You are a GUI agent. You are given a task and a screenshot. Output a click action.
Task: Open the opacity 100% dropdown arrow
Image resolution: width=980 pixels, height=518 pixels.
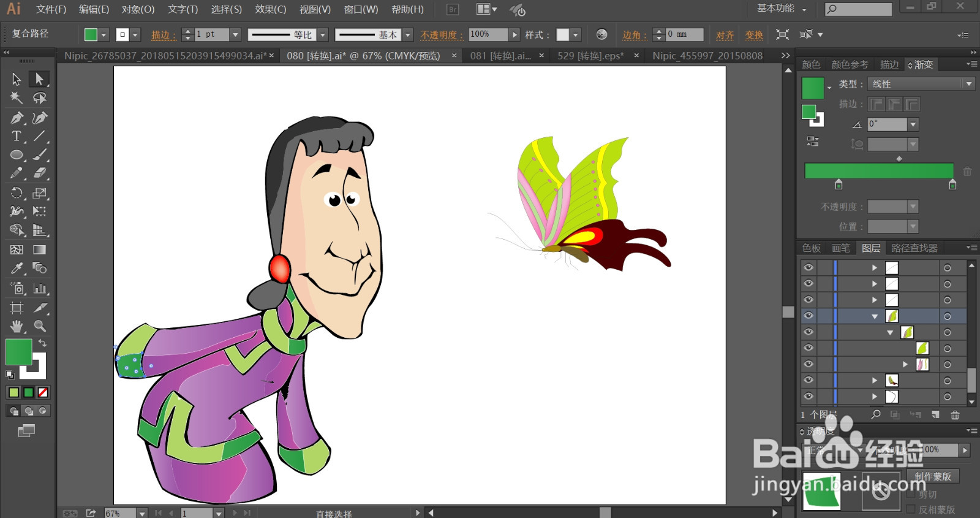[x=514, y=35]
